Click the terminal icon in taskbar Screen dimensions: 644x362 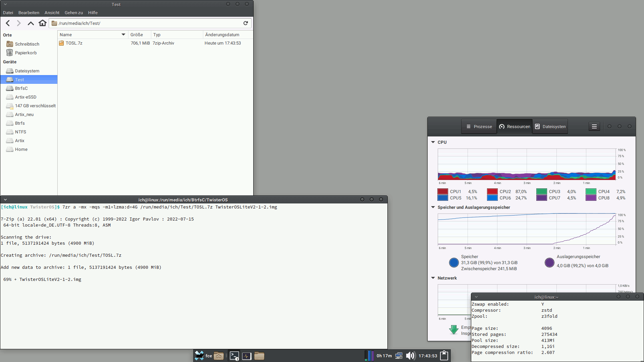coord(234,356)
